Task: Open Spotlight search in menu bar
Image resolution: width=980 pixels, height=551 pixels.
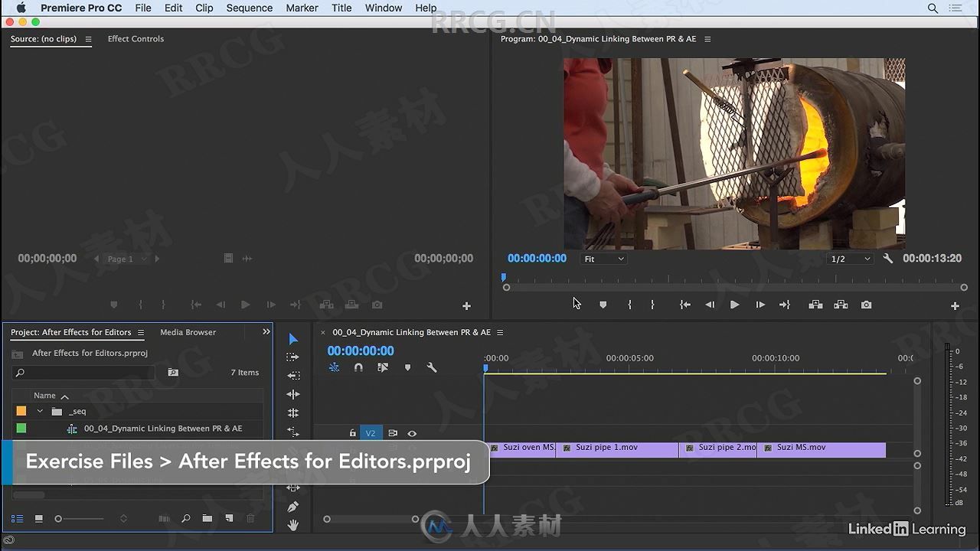Action: 933,8
